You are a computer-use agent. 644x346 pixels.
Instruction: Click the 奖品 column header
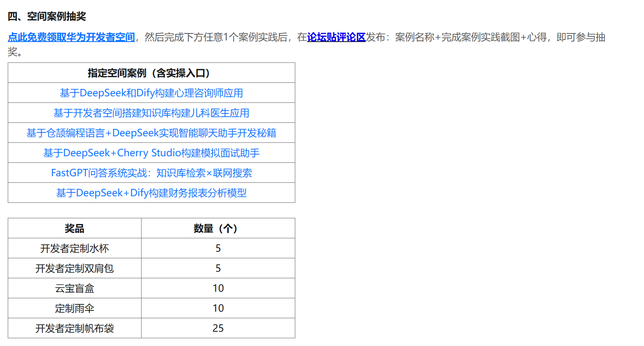click(x=75, y=228)
